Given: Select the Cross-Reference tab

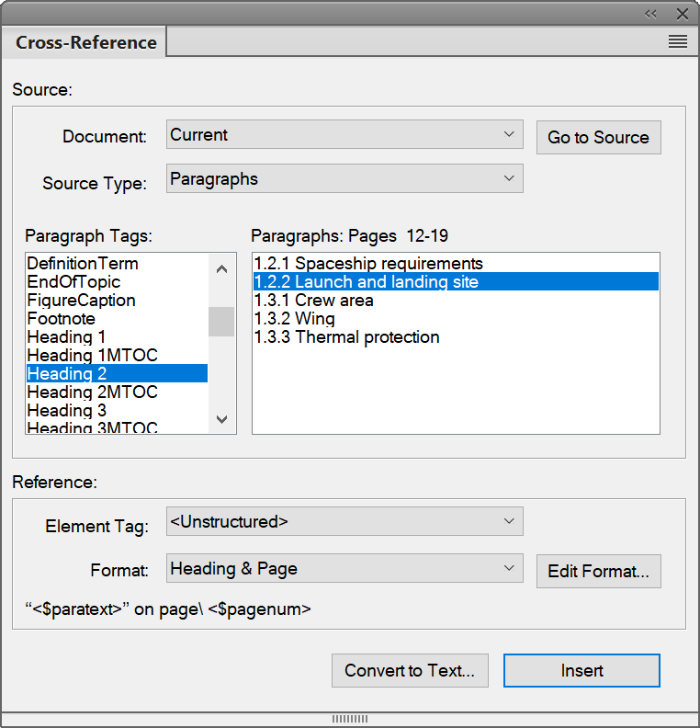Looking at the screenshot, I should [x=86, y=42].
